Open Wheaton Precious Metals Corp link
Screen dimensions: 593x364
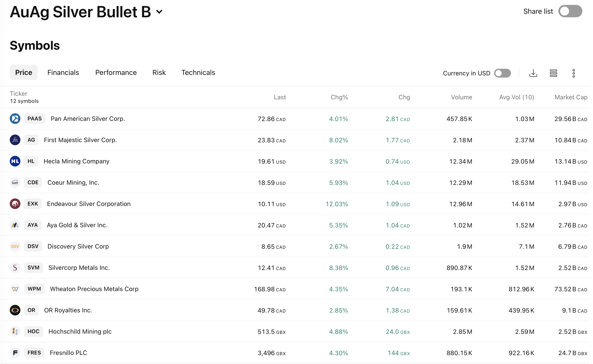(x=94, y=289)
